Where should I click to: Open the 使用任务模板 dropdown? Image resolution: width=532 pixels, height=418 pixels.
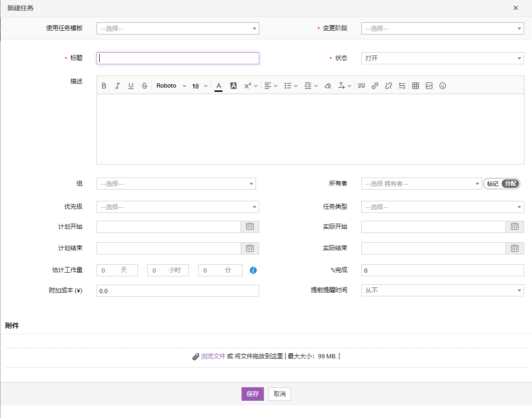(x=178, y=28)
